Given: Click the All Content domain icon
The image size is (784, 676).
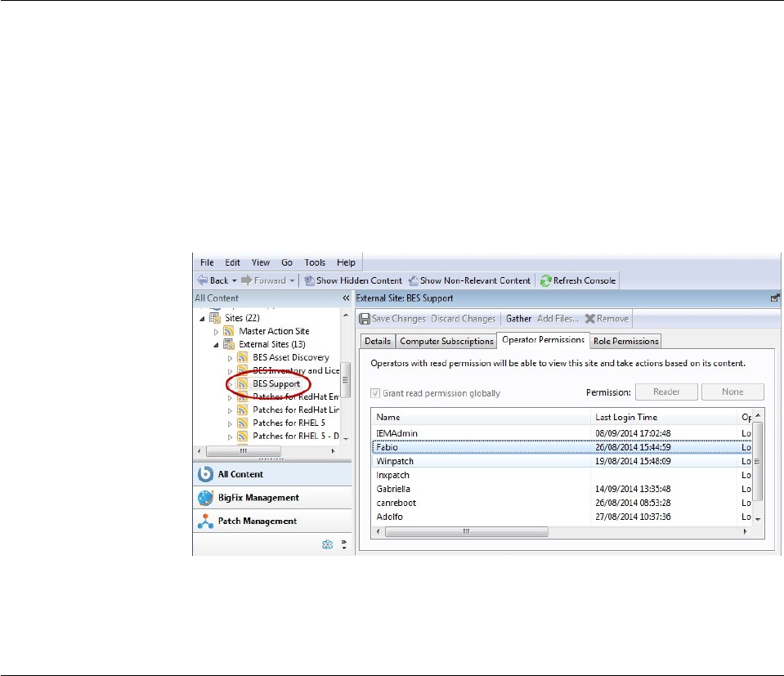Looking at the screenshot, I should click(x=205, y=474).
